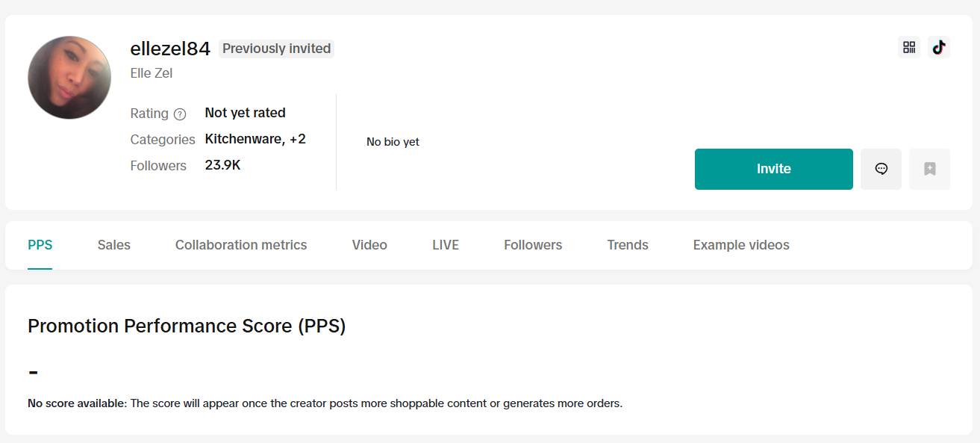980x443 pixels.
Task: Expand the Kitchenware, +2 categories
Action: click(255, 139)
